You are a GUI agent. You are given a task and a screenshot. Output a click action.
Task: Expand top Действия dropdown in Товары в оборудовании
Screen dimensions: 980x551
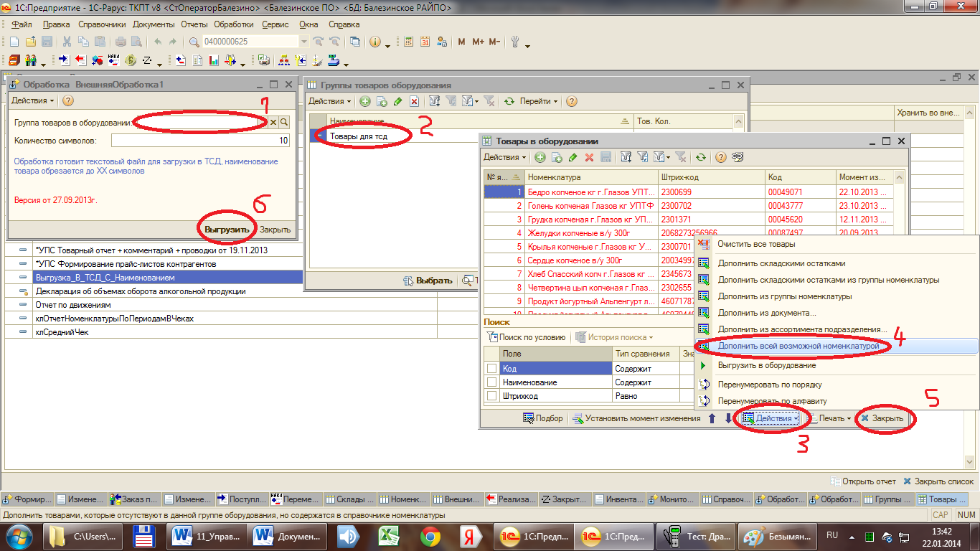505,157
